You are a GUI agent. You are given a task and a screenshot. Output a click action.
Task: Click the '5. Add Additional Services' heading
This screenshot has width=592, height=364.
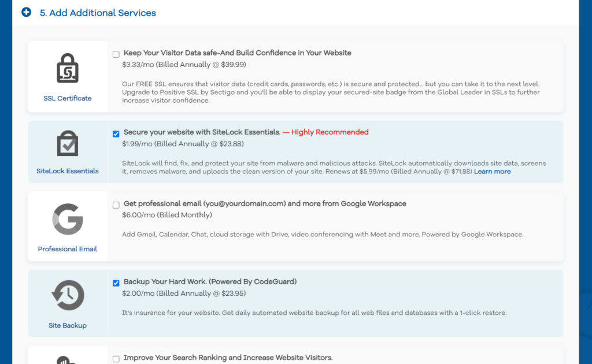click(x=98, y=13)
